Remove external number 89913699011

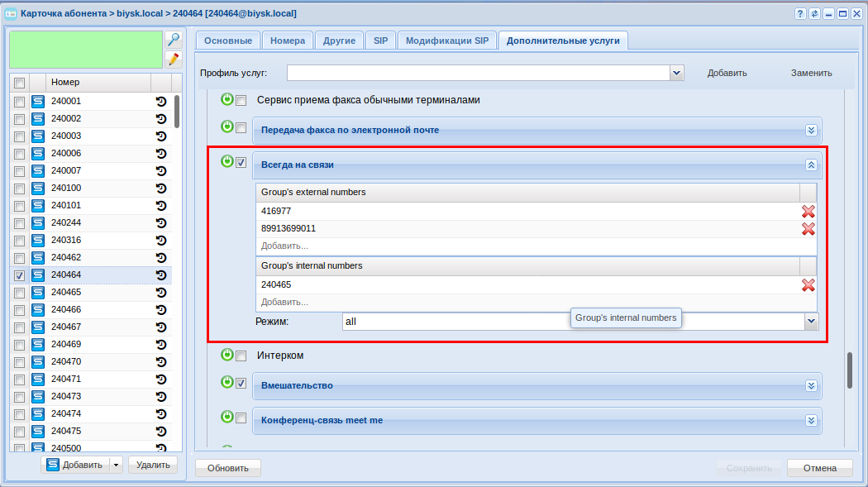[x=808, y=228]
